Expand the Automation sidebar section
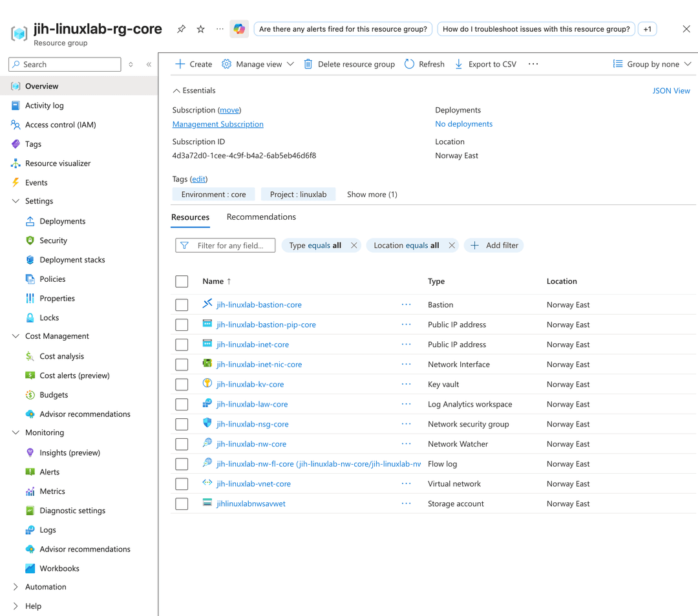This screenshot has width=698, height=616. [x=16, y=587]
